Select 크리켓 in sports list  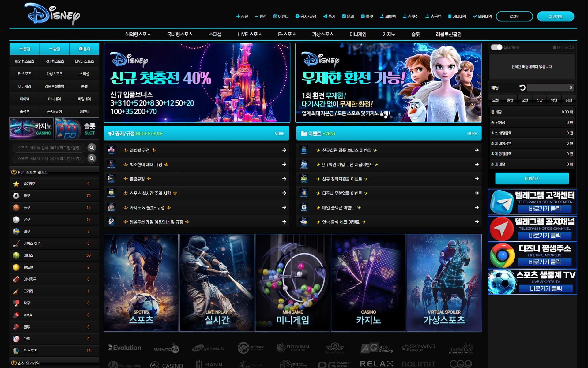coord(54,291)
